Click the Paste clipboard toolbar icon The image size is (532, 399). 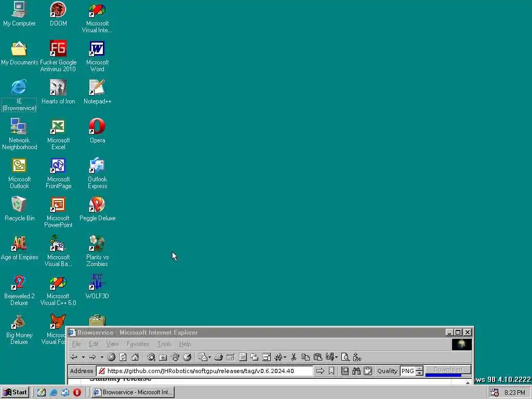click(317, 357)
